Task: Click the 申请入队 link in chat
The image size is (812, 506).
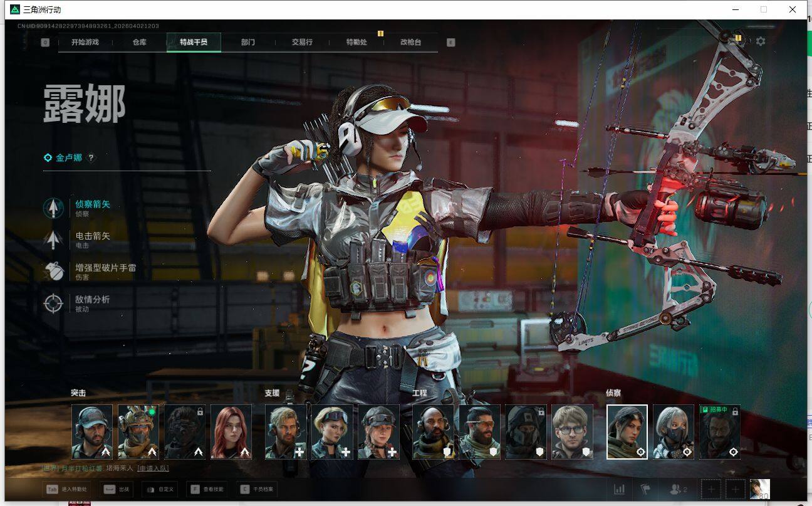Action: point(153,468)
